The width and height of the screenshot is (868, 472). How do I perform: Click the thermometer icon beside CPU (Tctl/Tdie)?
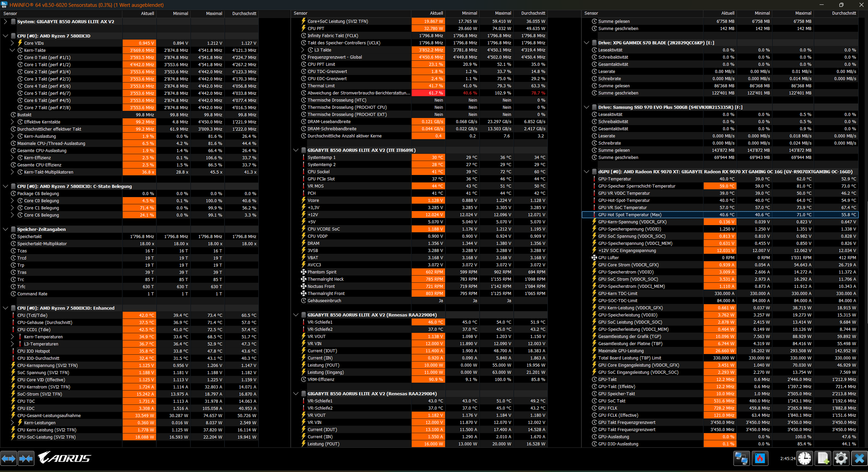13,315
